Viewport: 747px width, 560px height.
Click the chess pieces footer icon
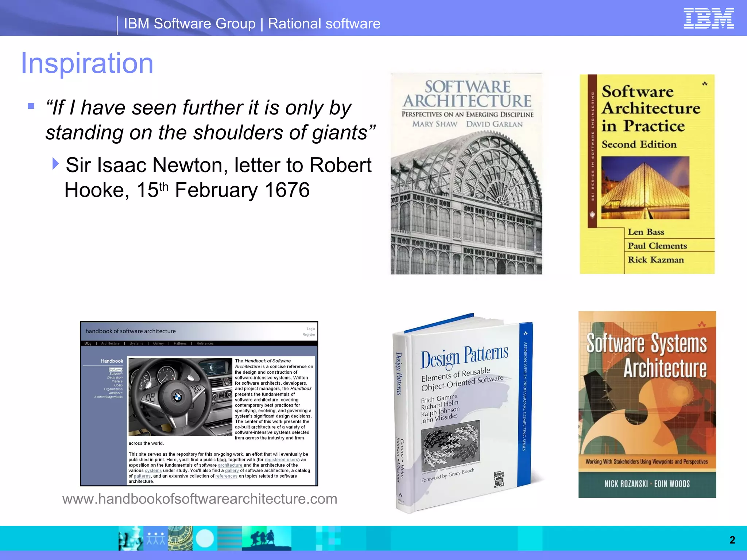[x=131, y=538]
